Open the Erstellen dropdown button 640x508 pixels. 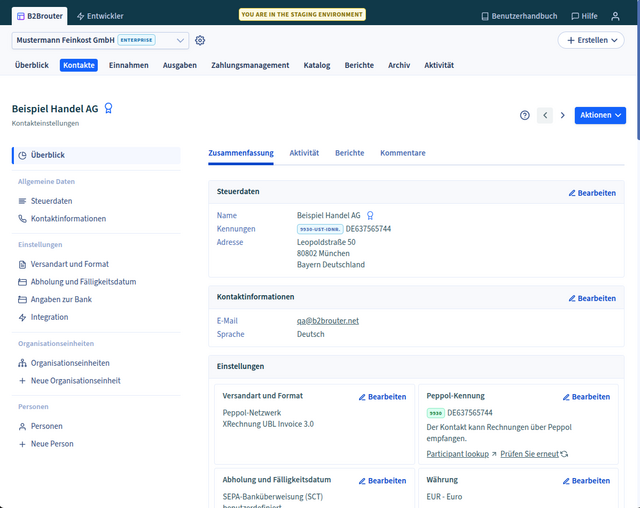[591, 40]
